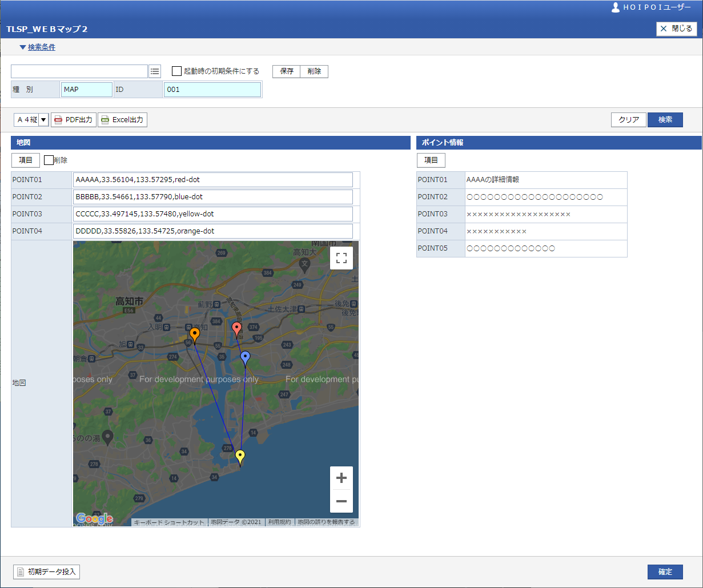Click the POINT03 CCCCC input field
This screenshot has height=588, width=703.
pos(213,214)
